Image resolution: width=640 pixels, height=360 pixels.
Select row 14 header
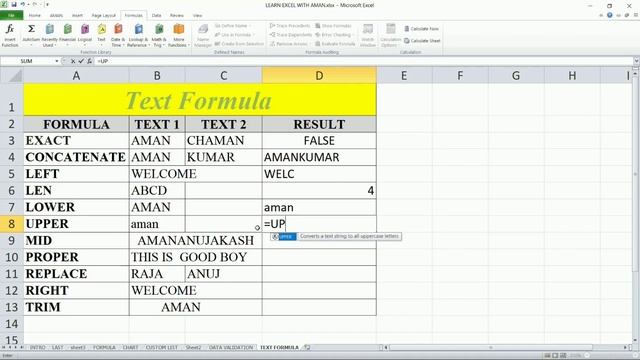[x=11, y=324]
